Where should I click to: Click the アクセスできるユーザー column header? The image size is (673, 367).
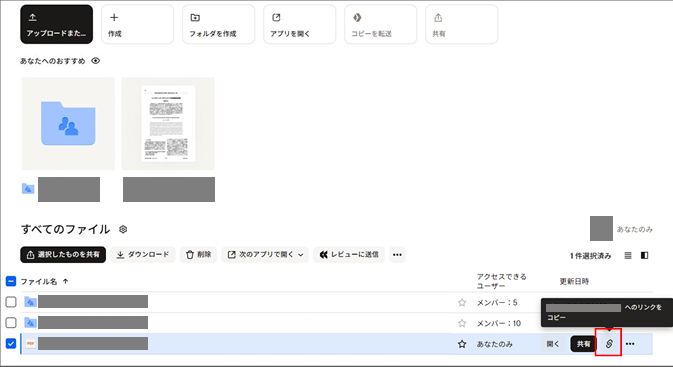click(x=501, y=281)
